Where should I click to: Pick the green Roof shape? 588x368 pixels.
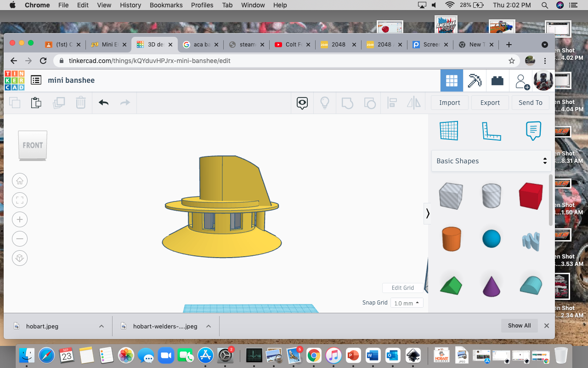(x=451, y=285)
